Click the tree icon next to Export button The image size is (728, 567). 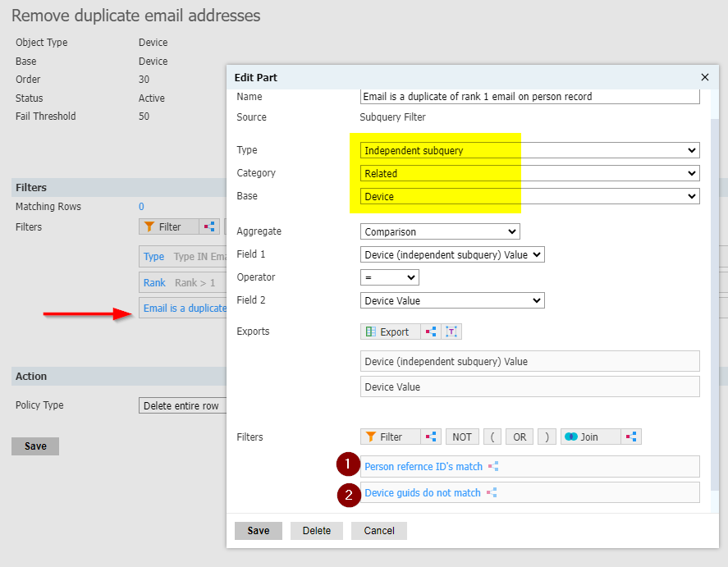click(x=431, y=332)
